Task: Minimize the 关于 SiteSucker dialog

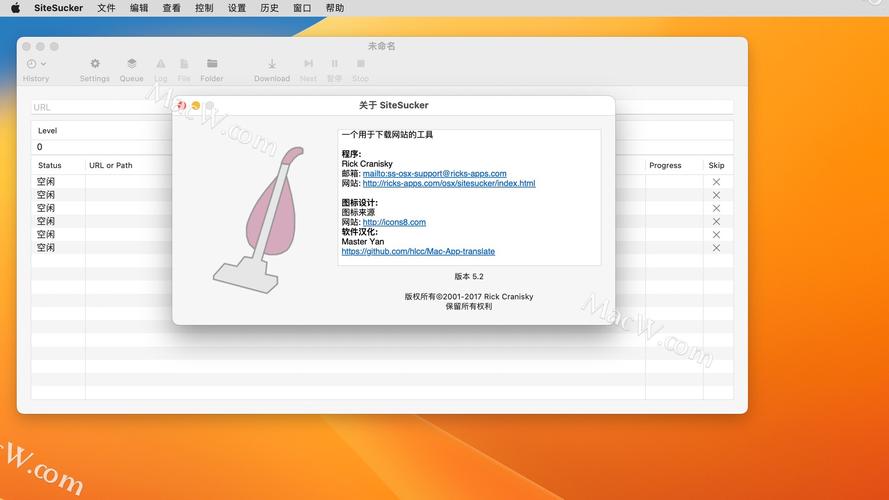Action: pos(196,105)
